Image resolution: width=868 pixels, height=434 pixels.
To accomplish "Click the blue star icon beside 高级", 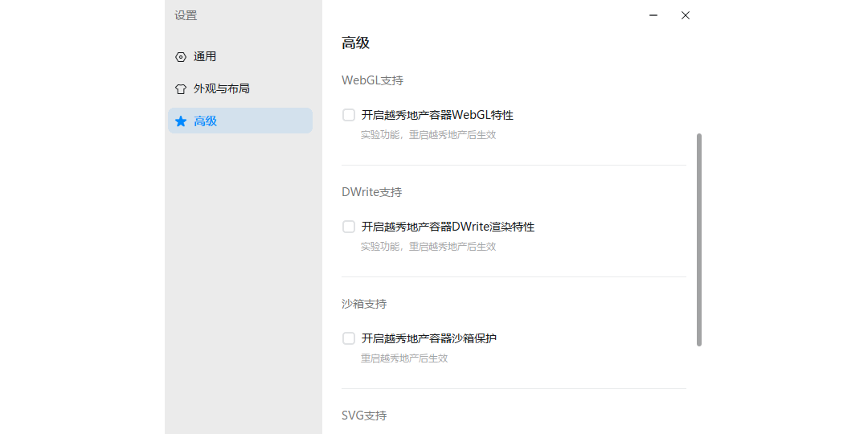I will (181, 121).
